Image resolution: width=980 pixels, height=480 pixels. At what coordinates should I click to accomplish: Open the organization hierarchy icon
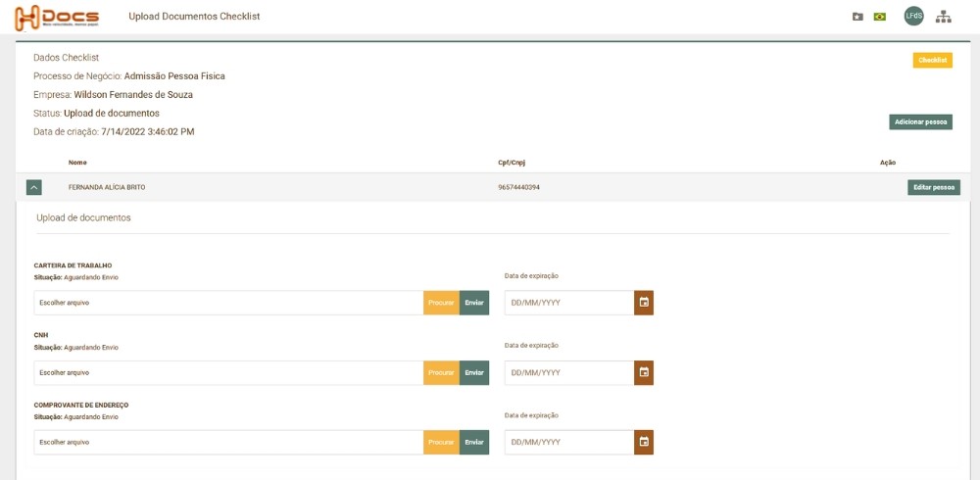point(943,17)
